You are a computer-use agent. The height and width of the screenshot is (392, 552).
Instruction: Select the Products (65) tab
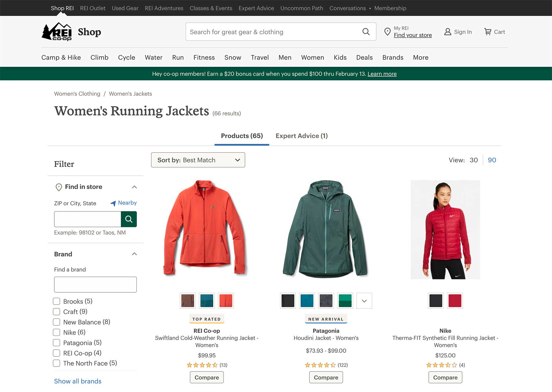pyautogui.click(x=242, y=136)
